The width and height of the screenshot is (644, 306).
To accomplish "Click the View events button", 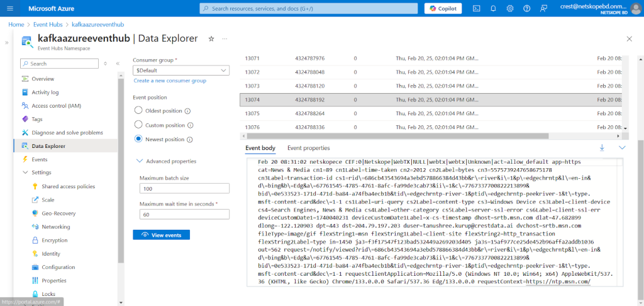I will point(162,235).
